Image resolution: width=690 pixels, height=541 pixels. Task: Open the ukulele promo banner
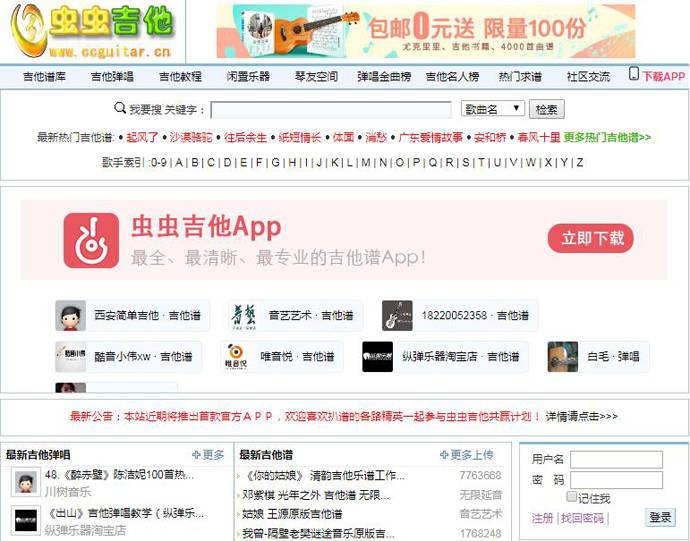click(426, 31)
